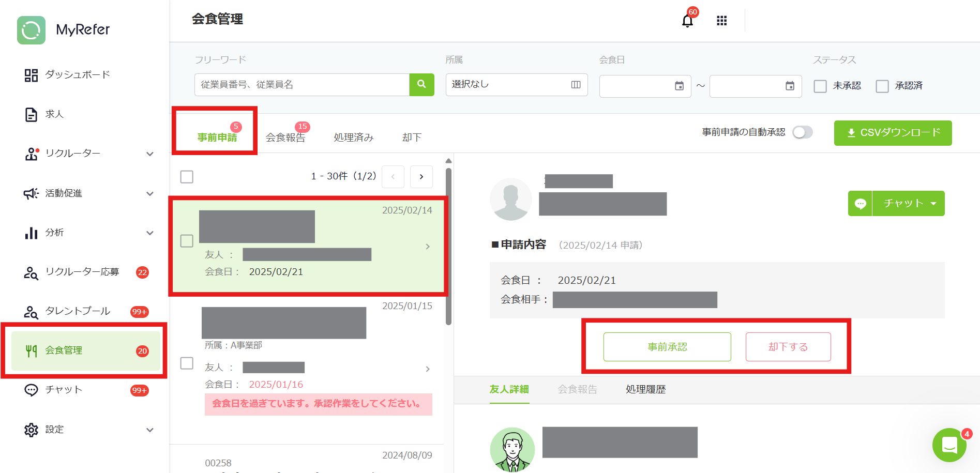Open the notifications bell icon
980x473 pixels.
coord(687,21)
